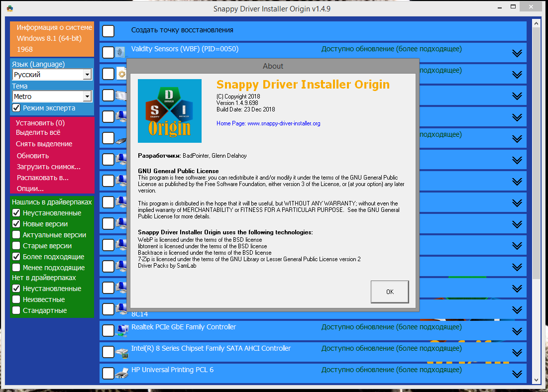Open the Тема dropdown showing Metro

pyautogui.click(x=52, y=96)
